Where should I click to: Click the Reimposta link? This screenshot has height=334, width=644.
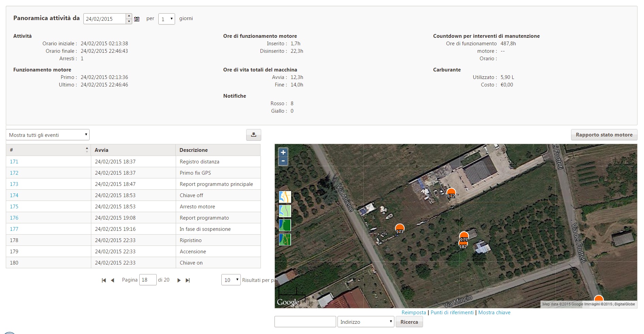pos(413,313)
